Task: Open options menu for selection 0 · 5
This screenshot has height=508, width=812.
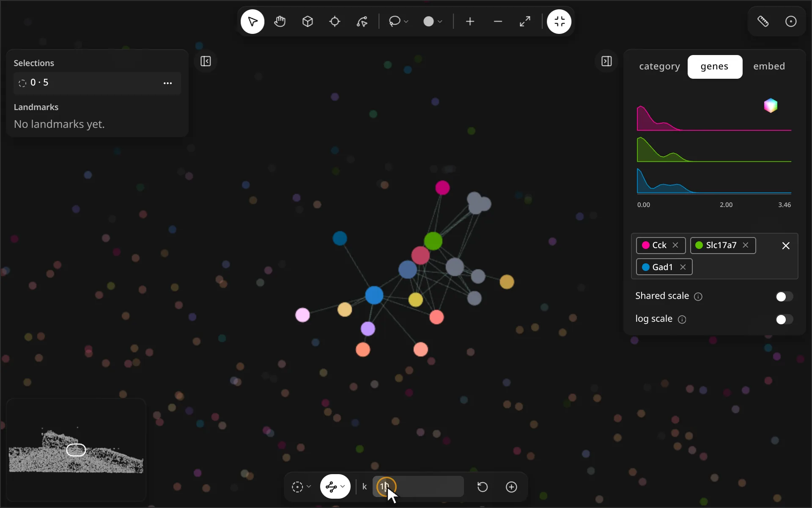Action: click(167, 83)
